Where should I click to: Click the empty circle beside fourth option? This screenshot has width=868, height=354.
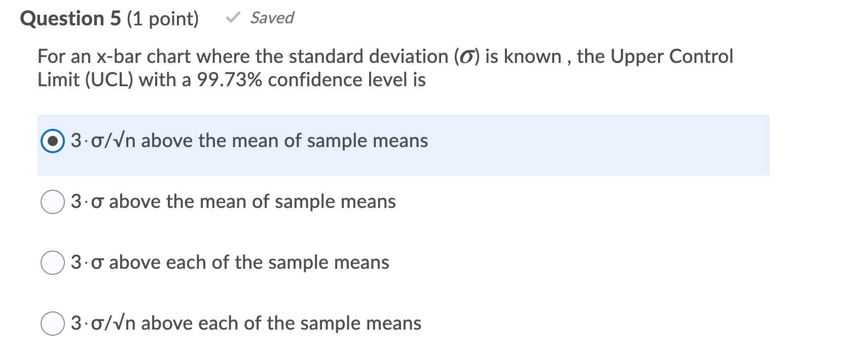52,323
